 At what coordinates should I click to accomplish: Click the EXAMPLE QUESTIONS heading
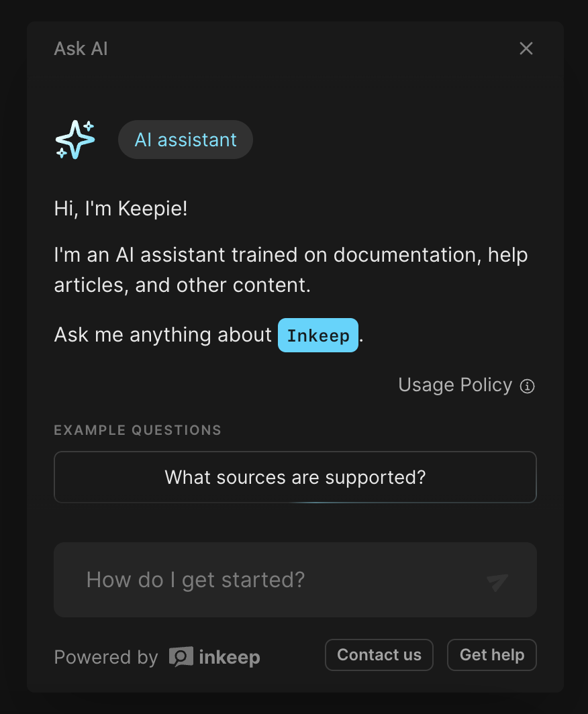coord(138,430)
